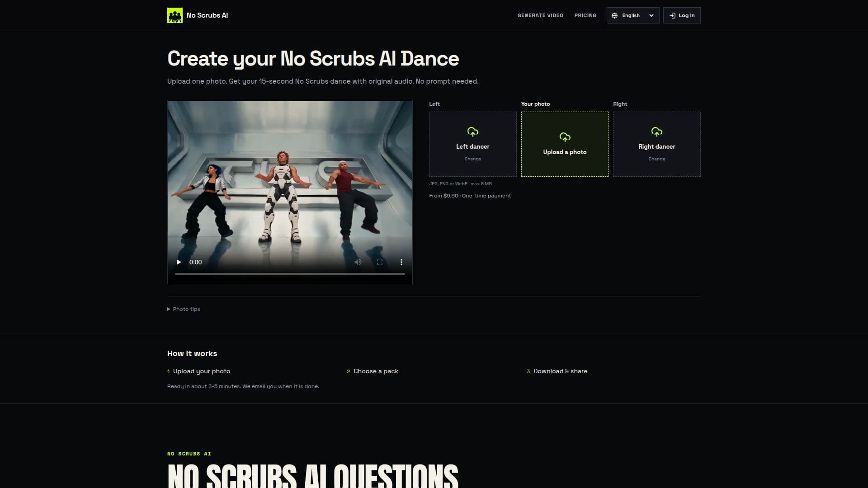
Task: Click the video progress seek bar
Action: point(290,274)
